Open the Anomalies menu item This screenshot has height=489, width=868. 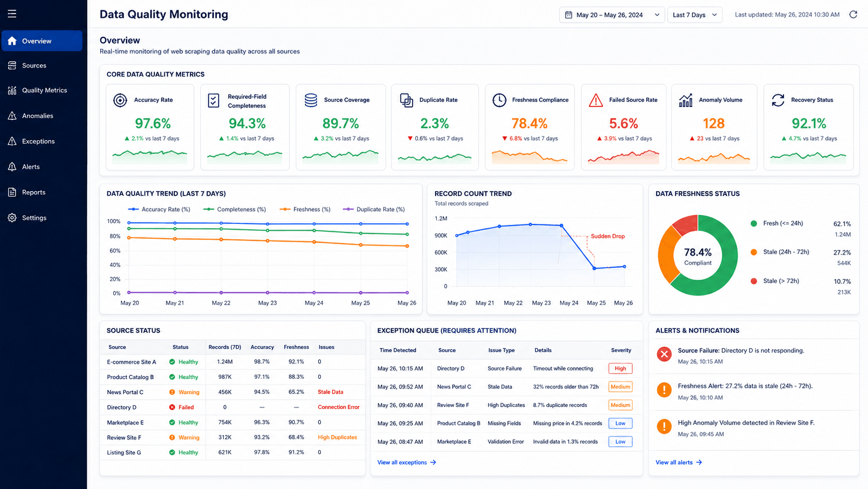(42, 115)
